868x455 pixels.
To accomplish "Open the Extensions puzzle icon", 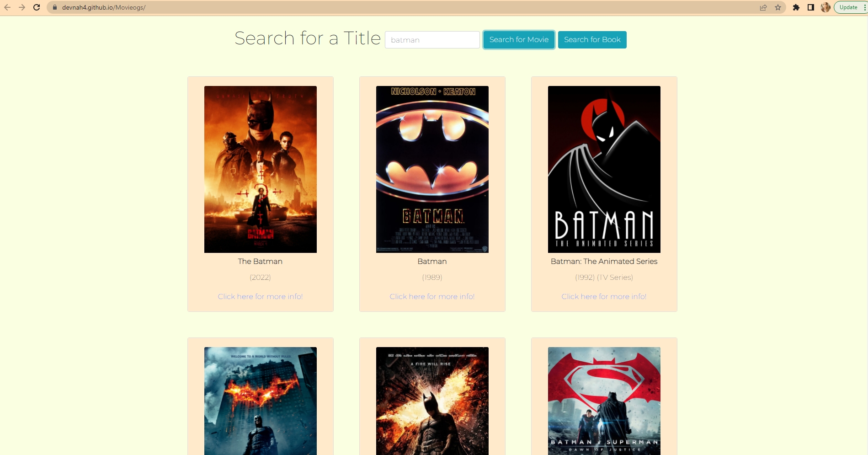I will (x=796, y=7).
